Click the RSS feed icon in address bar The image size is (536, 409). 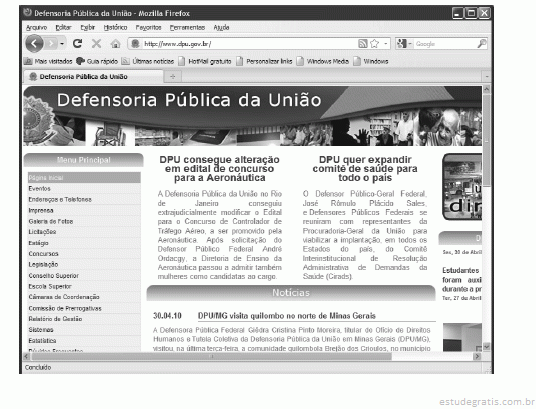pos(362,43)
